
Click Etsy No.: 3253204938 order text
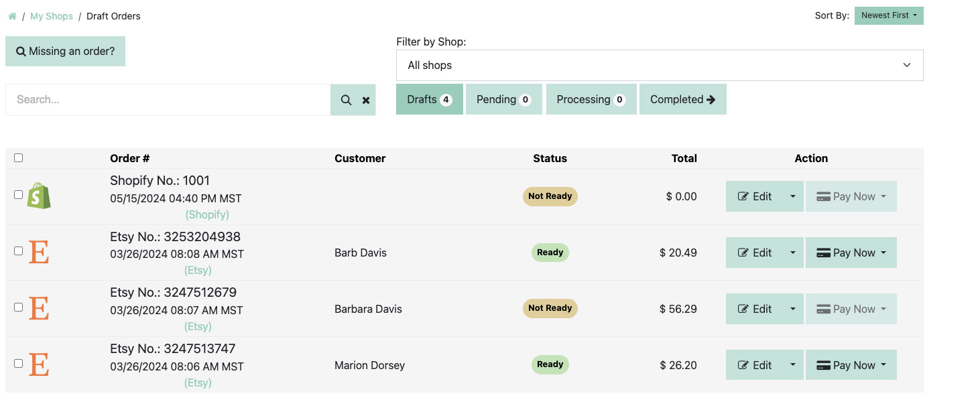click(x=175, y=236)
